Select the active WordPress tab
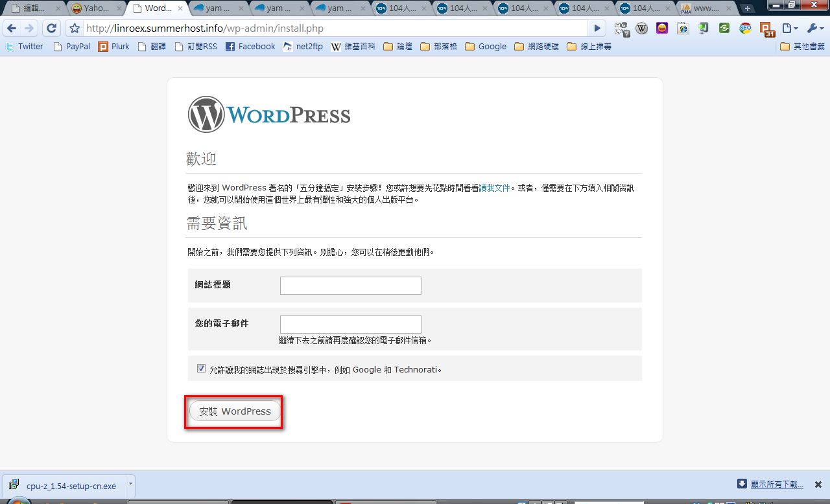Viewport: 830px width, 504px height. coord(156,8)
